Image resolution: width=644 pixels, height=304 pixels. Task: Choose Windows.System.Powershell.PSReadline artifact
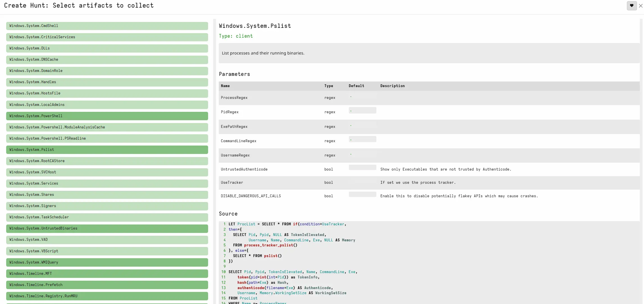pyautogui.click(x=107, y=138)
